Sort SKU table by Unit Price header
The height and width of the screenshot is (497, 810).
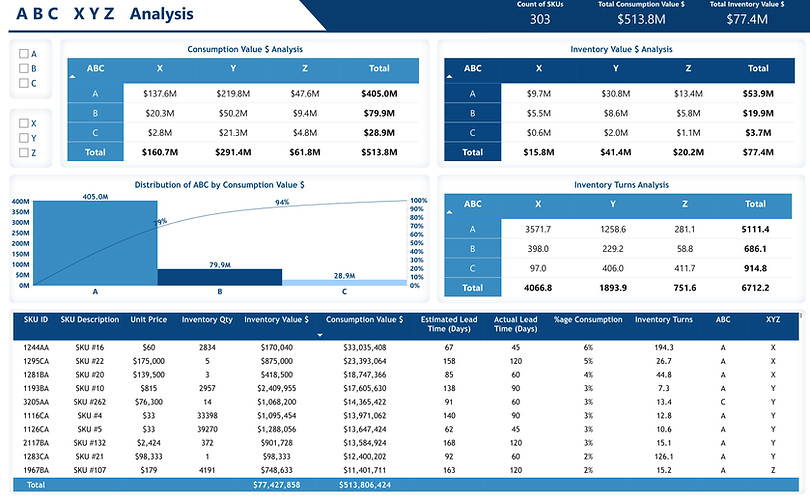point(148,319)
